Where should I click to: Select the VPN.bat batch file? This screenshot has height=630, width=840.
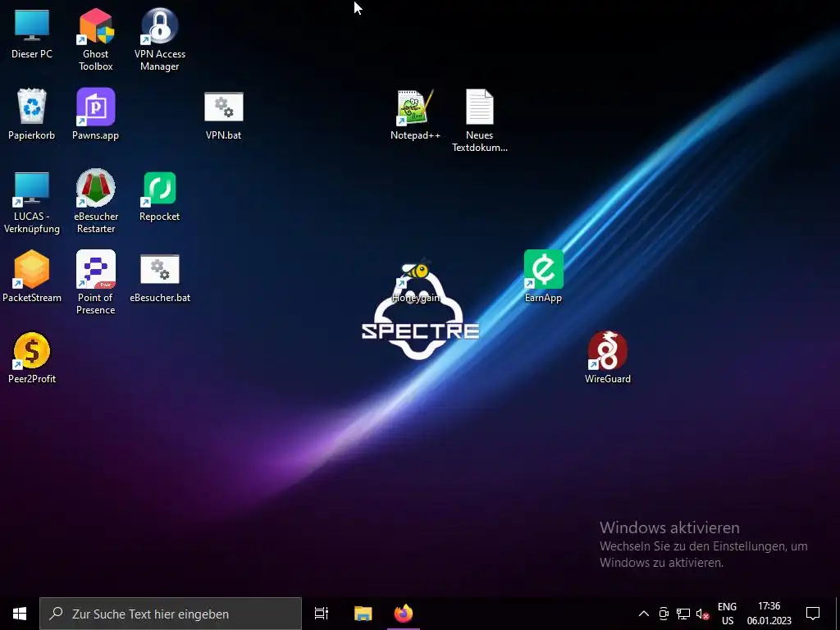(x=223, y=115)
